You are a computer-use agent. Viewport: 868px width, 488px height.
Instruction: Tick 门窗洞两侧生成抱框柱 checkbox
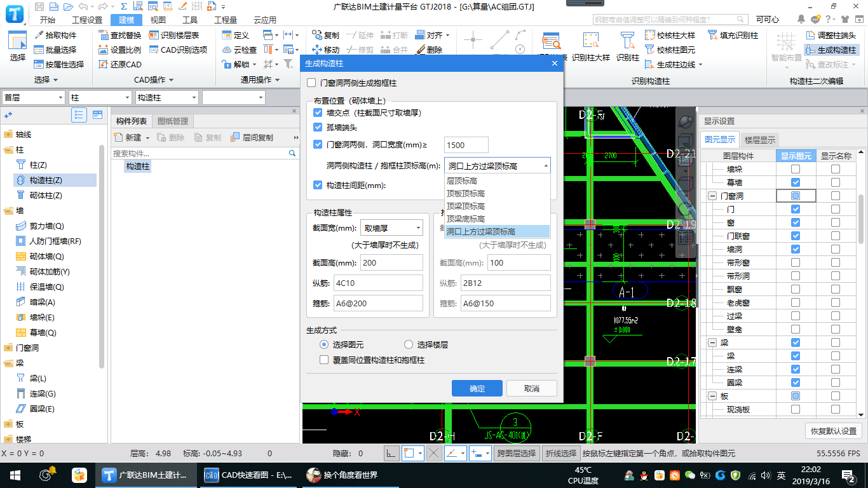[311, 83]
